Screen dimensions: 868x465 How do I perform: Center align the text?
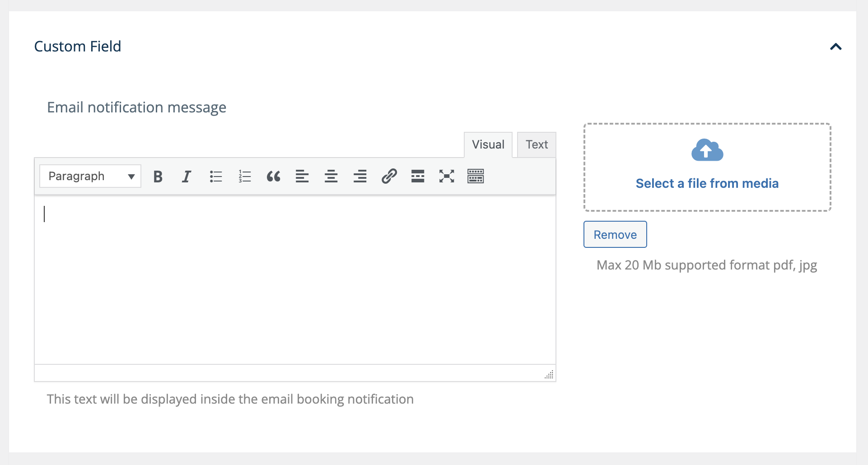point(331,177)
